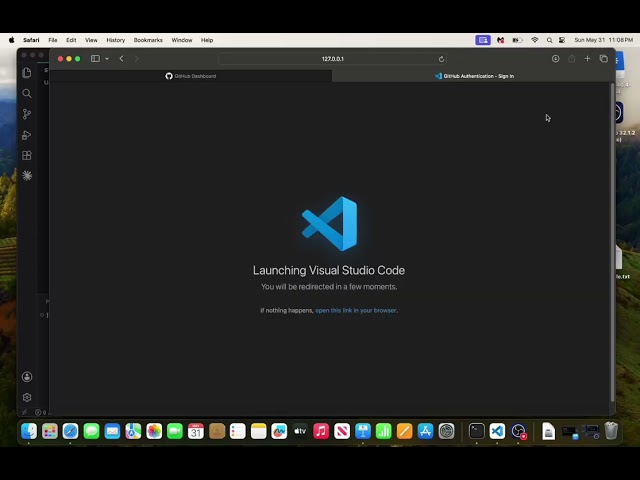Open Freeform from Dock
This screenshot has height=480, width=640.
click(x=279, y=431)
